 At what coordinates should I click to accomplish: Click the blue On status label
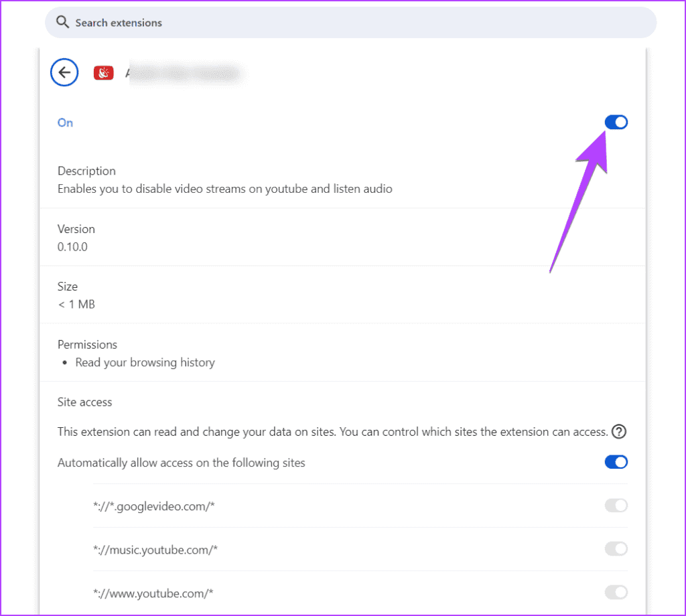(65, 123)
